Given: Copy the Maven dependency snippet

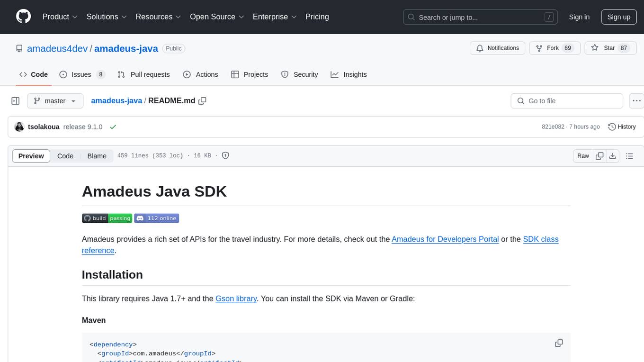Looking at the screenshot, I should point(559,343).
